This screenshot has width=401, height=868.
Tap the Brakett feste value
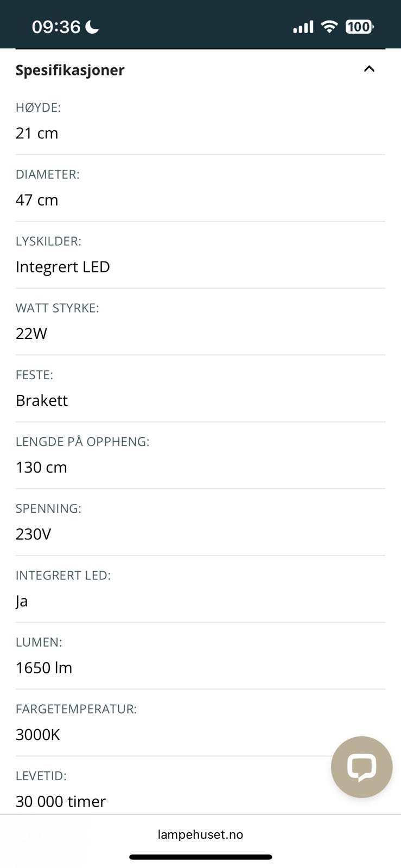pyautogui.click(x=42, y=400)
